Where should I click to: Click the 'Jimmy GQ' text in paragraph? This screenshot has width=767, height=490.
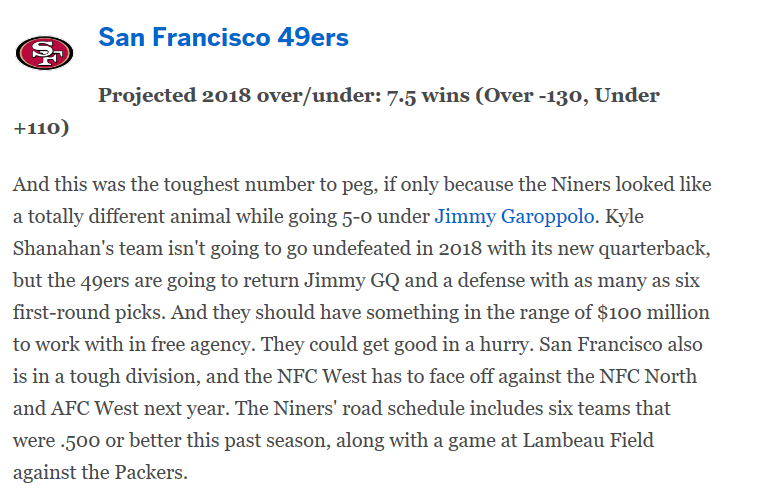pos(352,281)
